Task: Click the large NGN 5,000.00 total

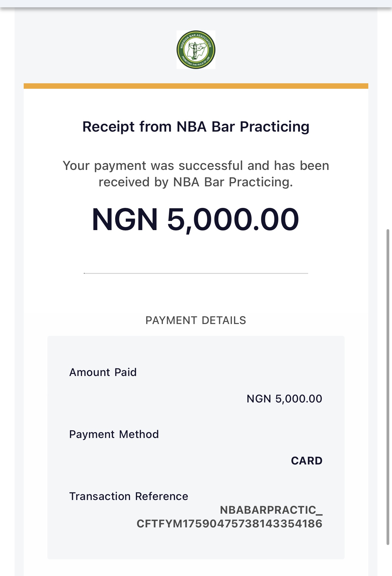Action: point(195,219)
